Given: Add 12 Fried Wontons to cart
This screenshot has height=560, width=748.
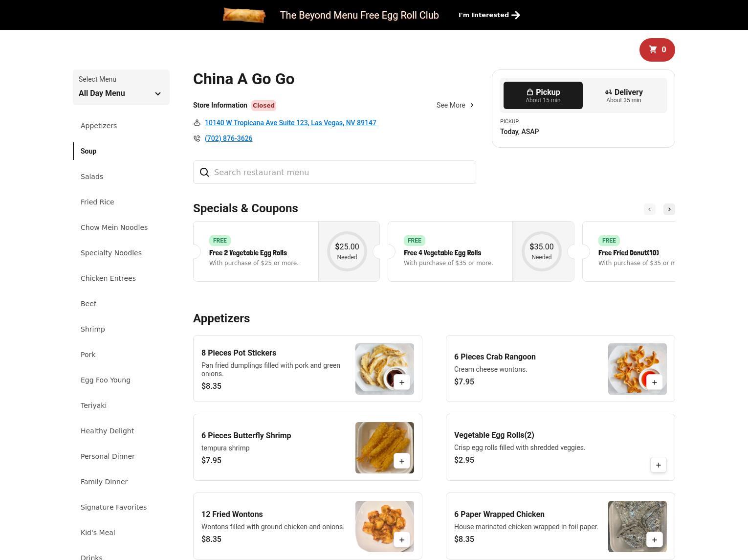Looking at the screenshot, I should coord(402,540).
